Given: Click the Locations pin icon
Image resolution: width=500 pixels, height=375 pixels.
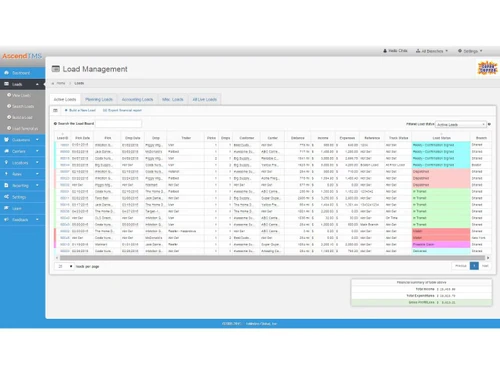Looking at the screenshot, I should (6, 162).
